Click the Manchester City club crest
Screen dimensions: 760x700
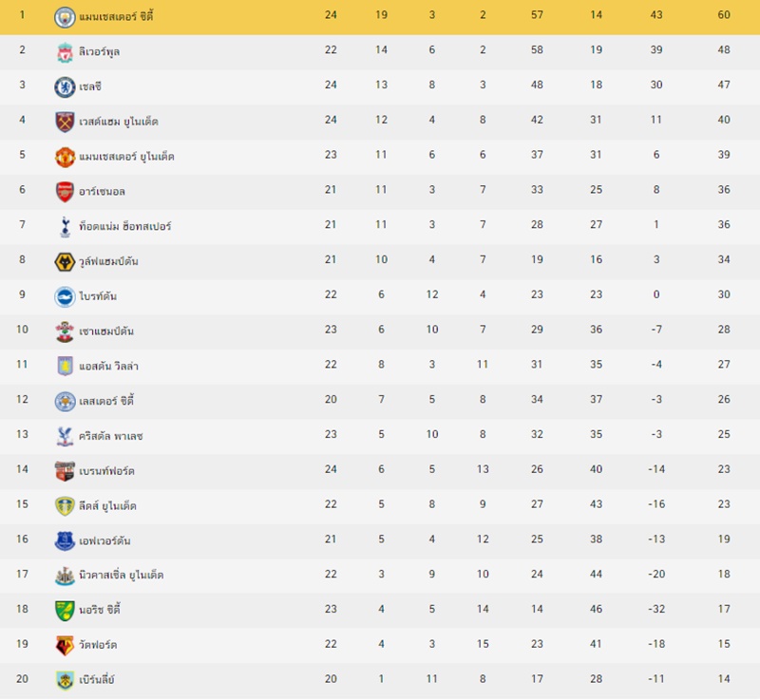[65, 17]
